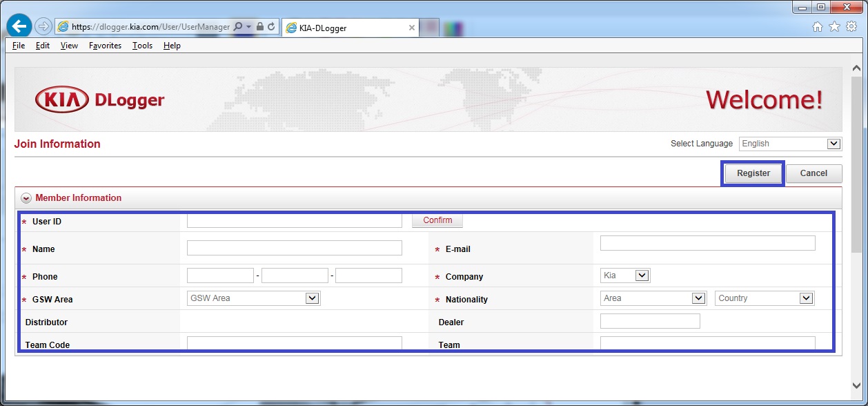Click the first Phone number box
868x406 pixels.
click(220, 275)
